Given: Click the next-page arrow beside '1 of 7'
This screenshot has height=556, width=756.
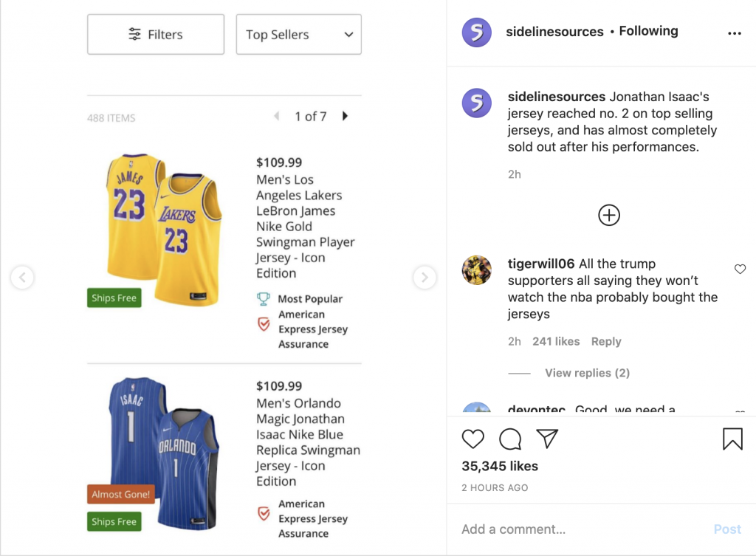Looking at the screenshot, I should click(345, 116).
